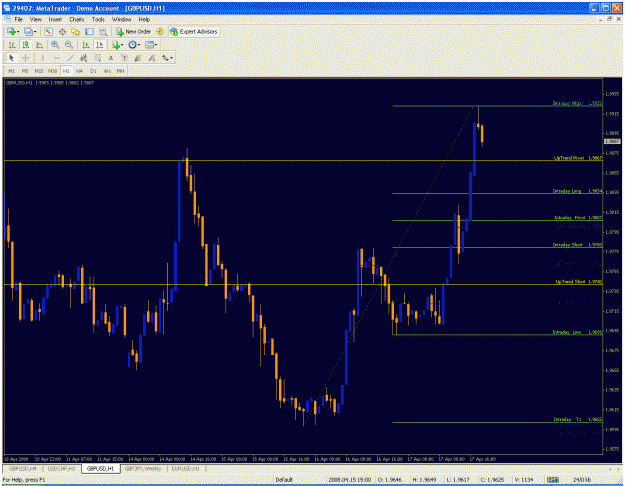Open the Help menu

point(144,19)
